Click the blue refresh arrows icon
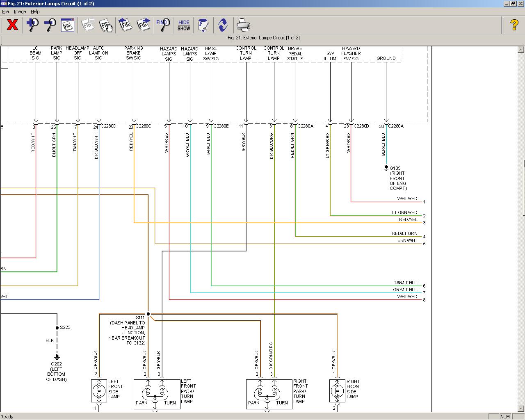This screenshot has height=420, width=525. 223,25
